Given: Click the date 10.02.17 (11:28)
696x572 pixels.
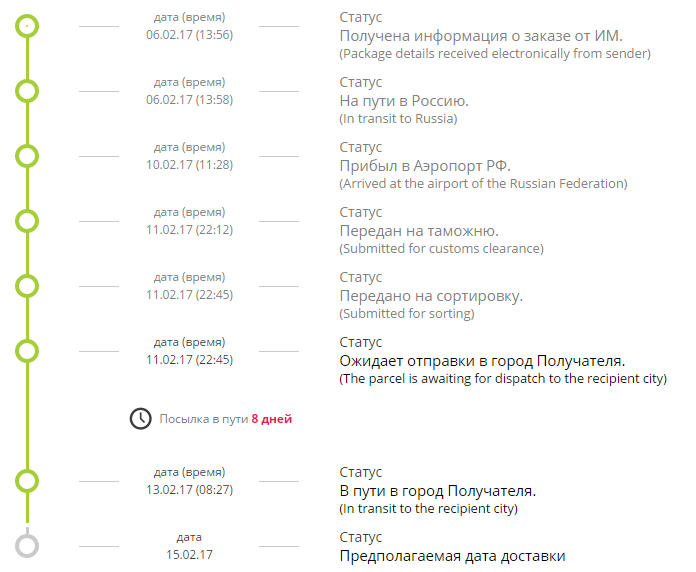Looking at the screenshot, I should [189, 164].
